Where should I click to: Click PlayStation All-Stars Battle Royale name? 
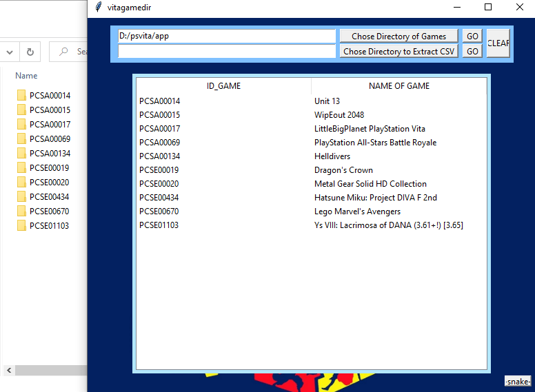point(375,143)
